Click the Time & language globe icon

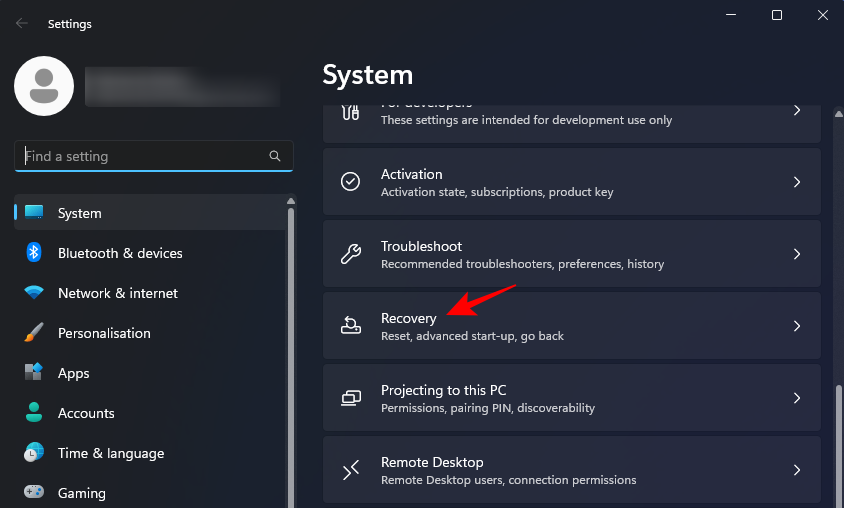34,453
